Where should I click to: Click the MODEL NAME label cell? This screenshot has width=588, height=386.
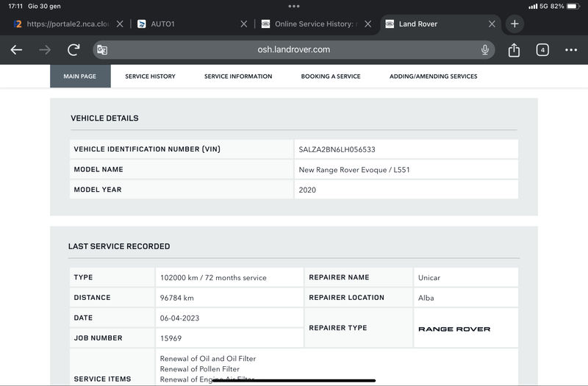point(182,170)
